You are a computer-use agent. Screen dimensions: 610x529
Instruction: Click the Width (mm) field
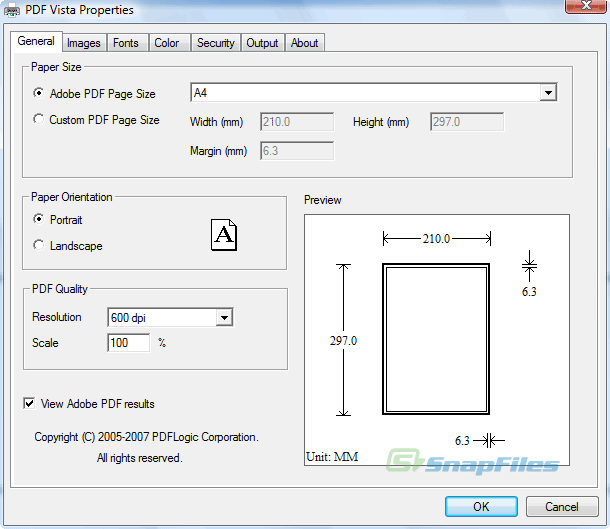tap(297, 122)
